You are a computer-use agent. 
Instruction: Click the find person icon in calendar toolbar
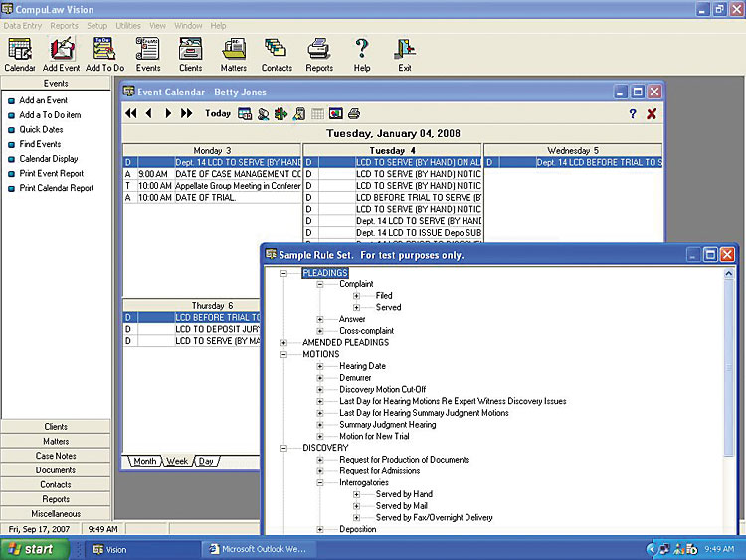[263, 113]
